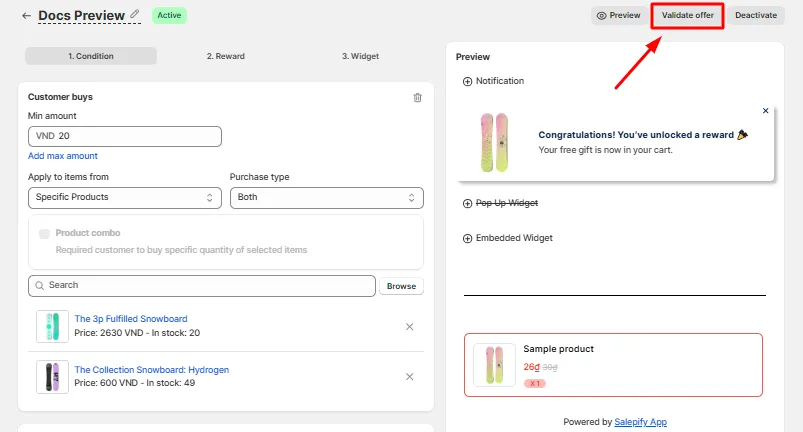Image resolution: width=803 pixels, height=432 pixels.
Task: Switch to the 2. Reward tab
Action: tap(226, 56)
